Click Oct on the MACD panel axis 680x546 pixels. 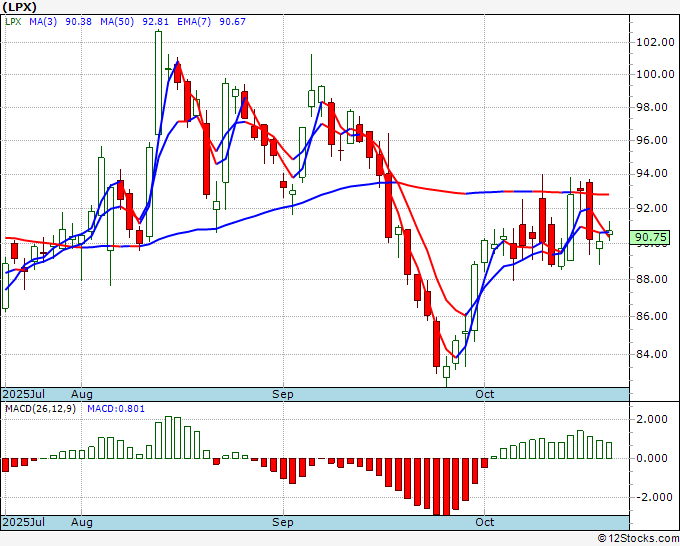pos(484,522)
